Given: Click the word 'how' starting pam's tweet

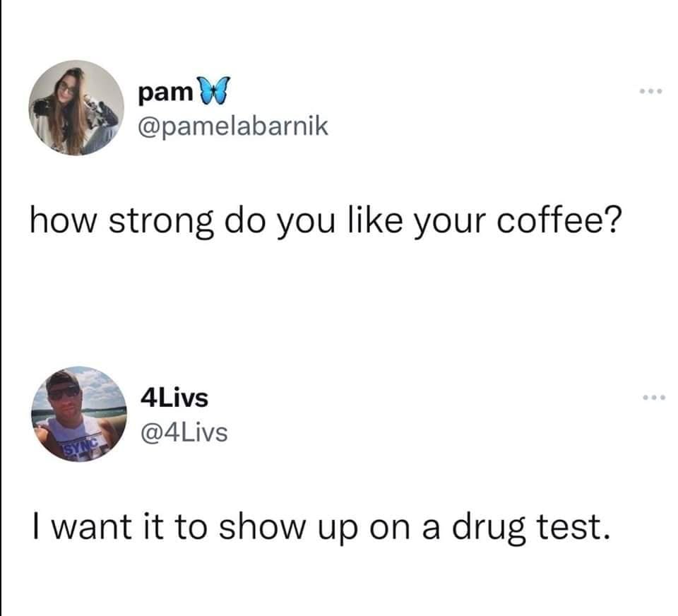Looking at the screenshot, I should (x=62, y=220).
